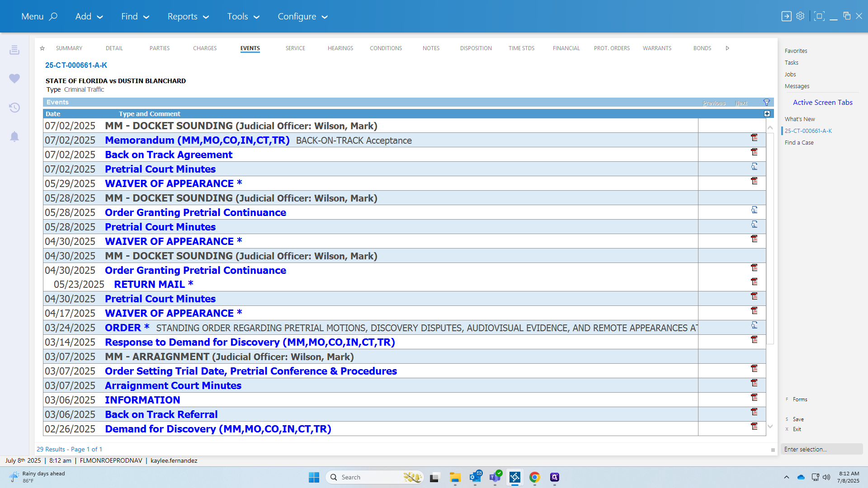Open the sidebar history clock icon
This screenshot has width=868, height=488.
(x=14, y=108)
